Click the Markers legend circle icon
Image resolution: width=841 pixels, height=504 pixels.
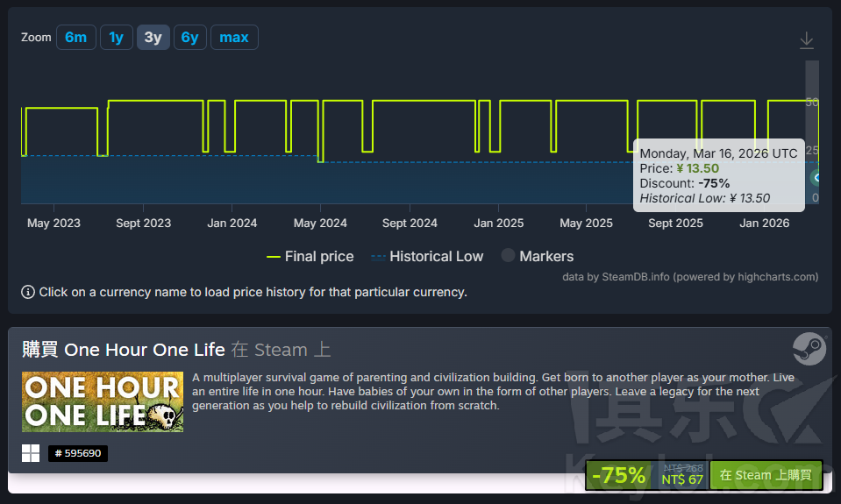pyautogui.click(x=508, y=256)
